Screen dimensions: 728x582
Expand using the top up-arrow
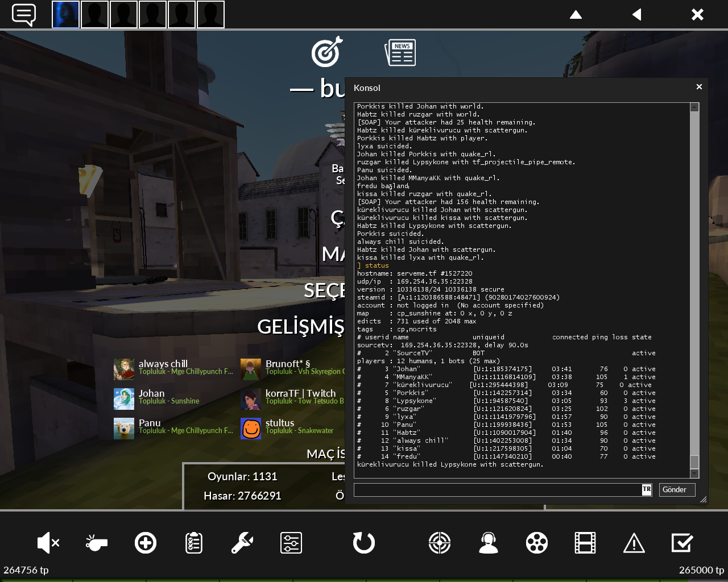[576, 15]
